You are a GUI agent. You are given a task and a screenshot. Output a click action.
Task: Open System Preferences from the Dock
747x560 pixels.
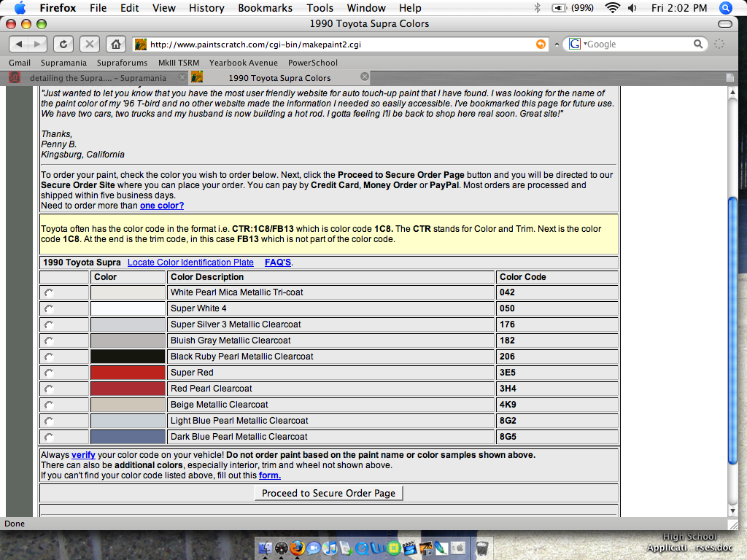(x=458, y=548)
